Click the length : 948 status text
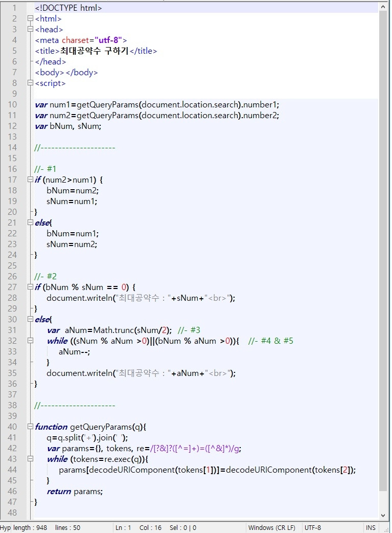 pos(30,527)
